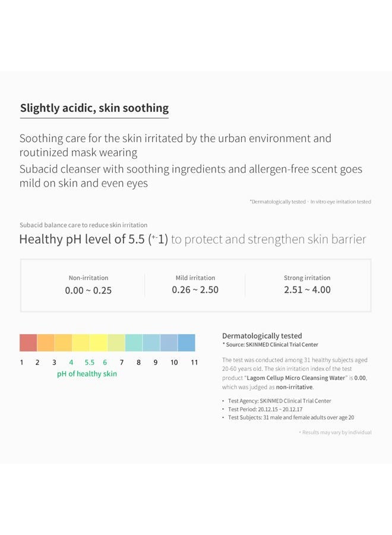Select the green 5.5 below the pH scale
Viewport: 392px width, 535px height.
[89, 363]
